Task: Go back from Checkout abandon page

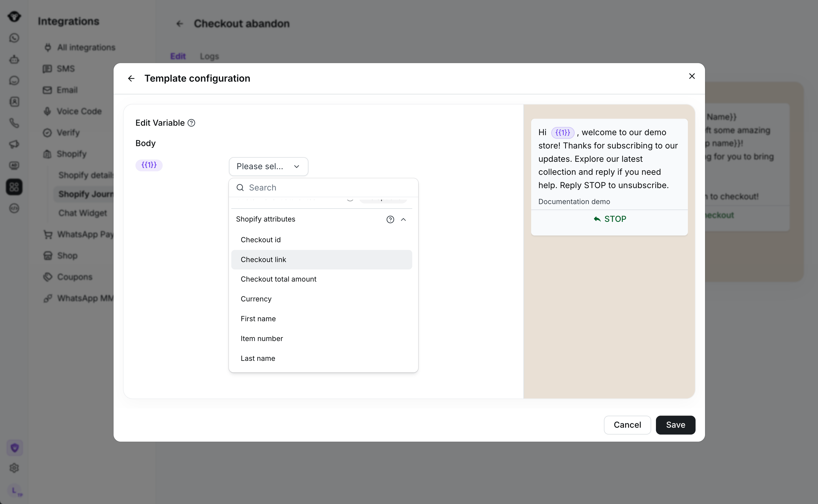Action: tap(180, 24)
